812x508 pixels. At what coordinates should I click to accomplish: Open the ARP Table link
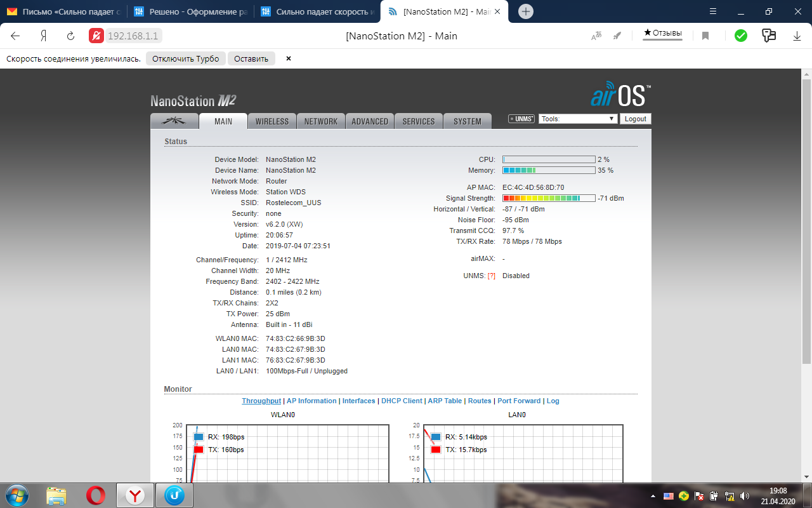coord(445,401)
